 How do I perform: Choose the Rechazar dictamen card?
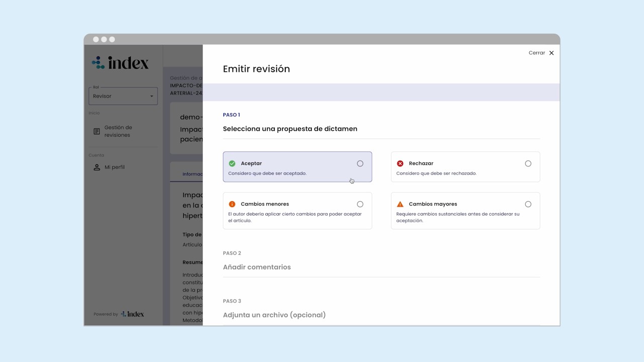pos(465,167)
